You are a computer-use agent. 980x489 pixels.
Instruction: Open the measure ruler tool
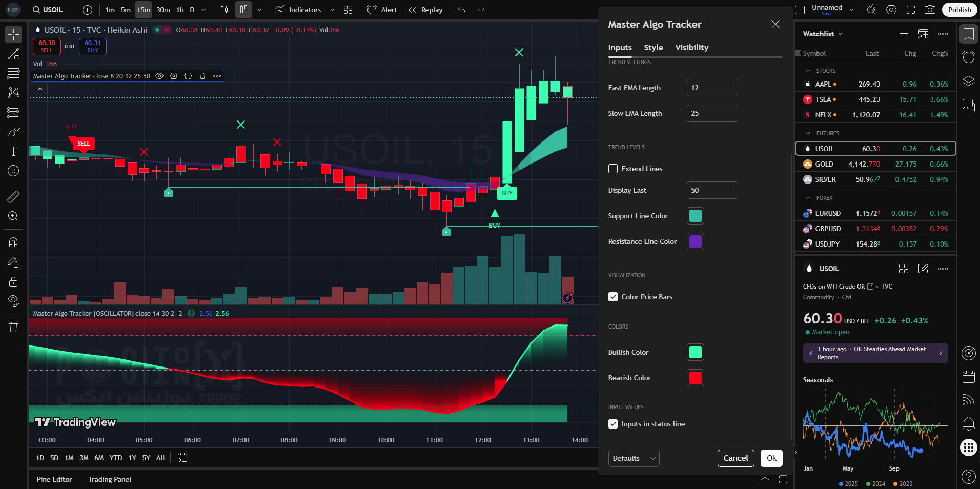(x=13, y=196)
